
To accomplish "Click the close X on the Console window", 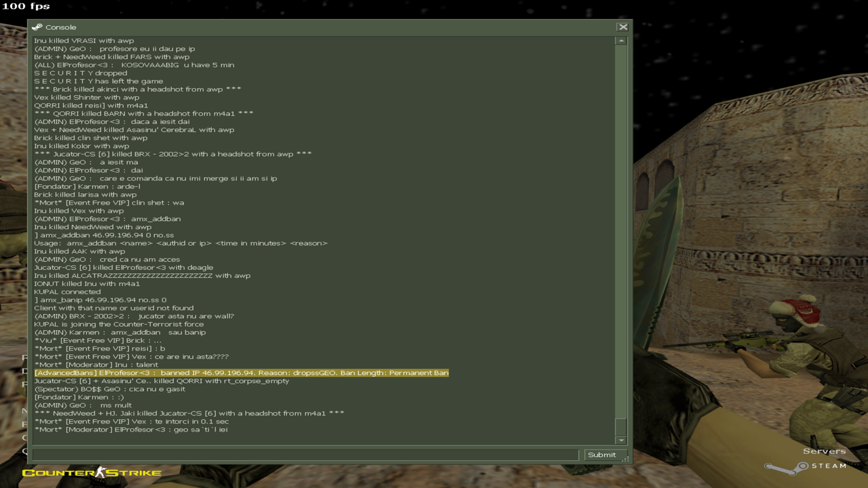I will click(622, 27).
